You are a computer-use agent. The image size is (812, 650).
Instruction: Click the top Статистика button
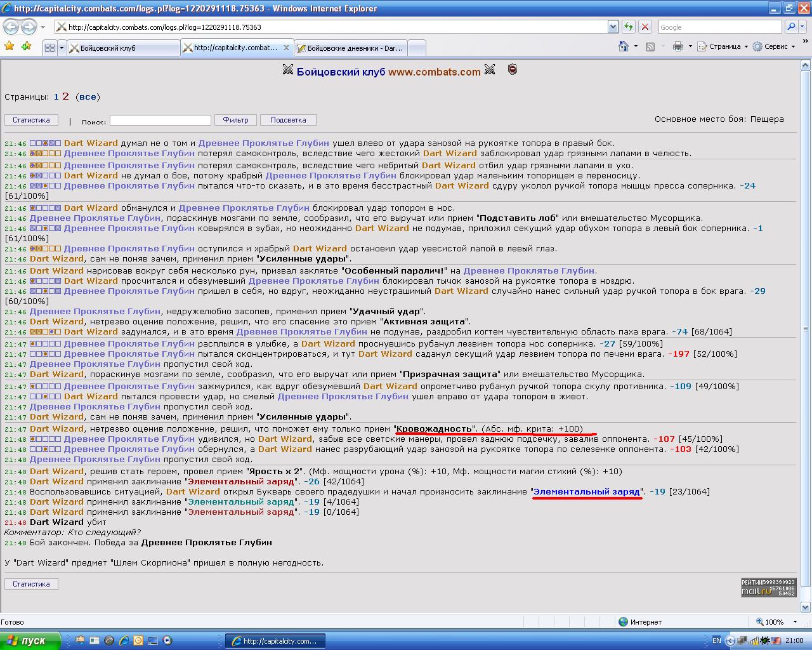click(x=31, y=119)
